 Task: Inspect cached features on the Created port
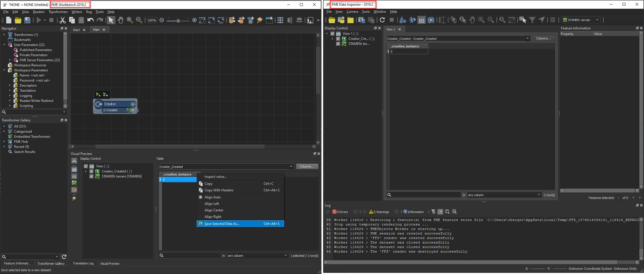[129, 110]
